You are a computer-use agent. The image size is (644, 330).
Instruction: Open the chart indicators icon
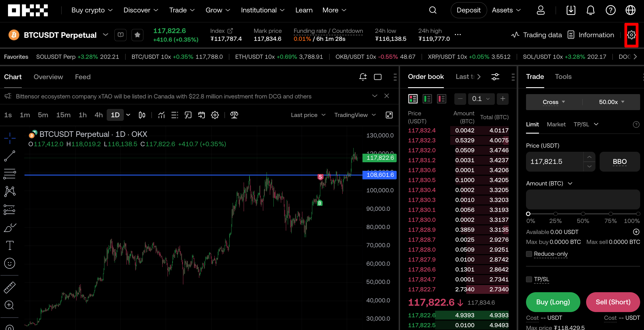(x=162, y=115)
